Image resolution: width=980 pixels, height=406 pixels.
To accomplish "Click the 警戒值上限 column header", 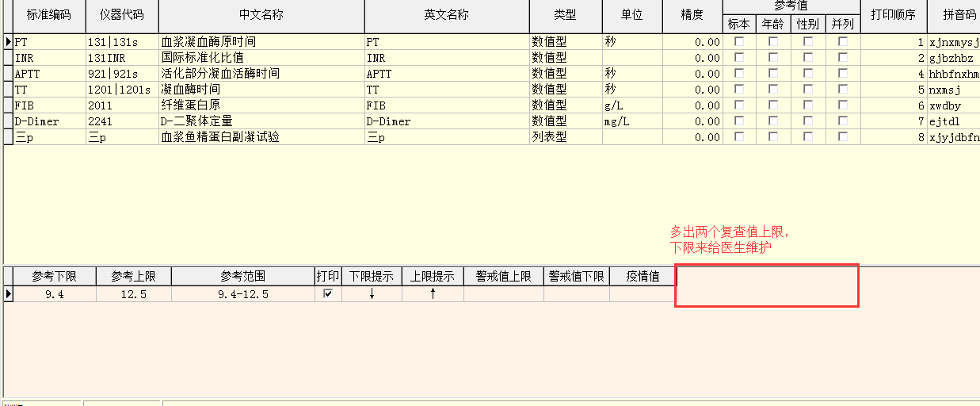I will coord(504,276).
